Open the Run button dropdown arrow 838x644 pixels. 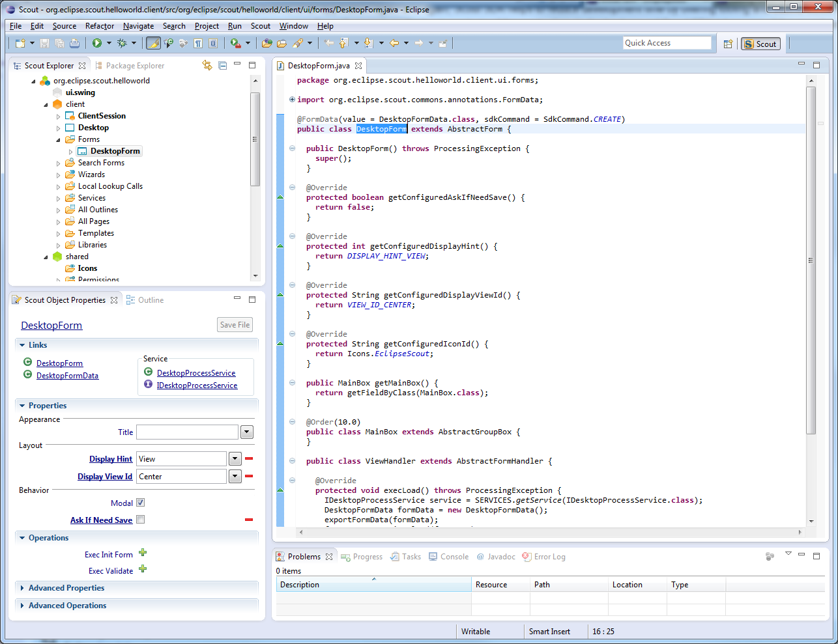click(x=109, y=43)
